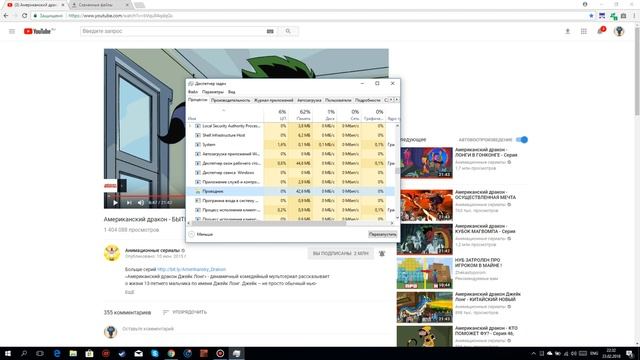
Task: Select the System process row
Action: tap(291, 145)
